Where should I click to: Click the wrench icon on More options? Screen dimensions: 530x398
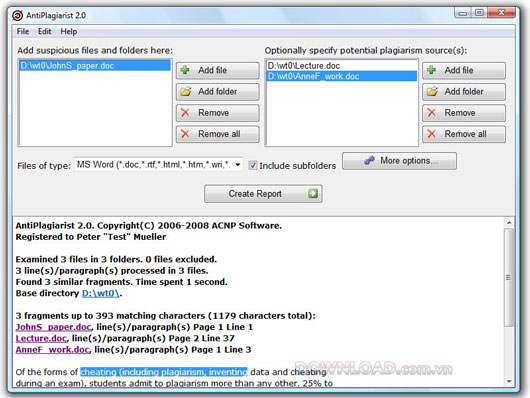coord(369,160)
